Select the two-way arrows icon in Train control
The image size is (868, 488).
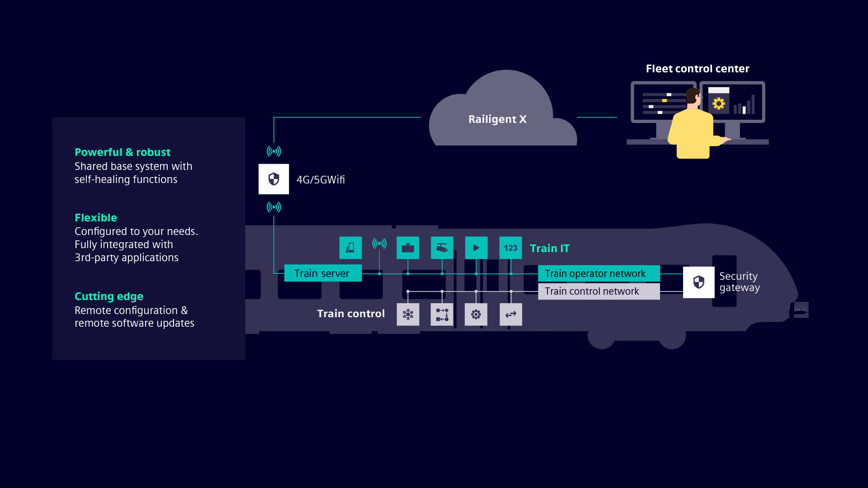510,314
